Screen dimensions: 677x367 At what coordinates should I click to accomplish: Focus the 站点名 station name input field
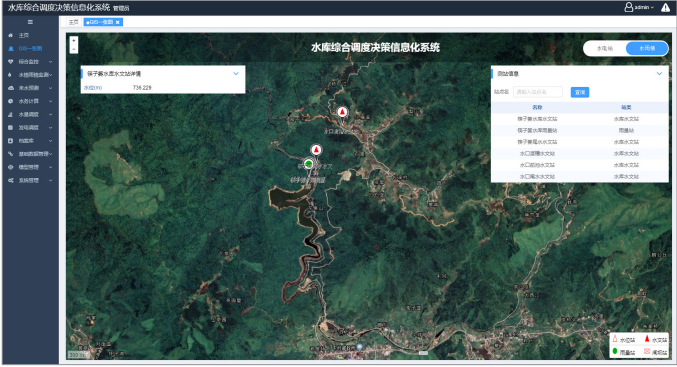pyautogui.click(x=538, y=92)
